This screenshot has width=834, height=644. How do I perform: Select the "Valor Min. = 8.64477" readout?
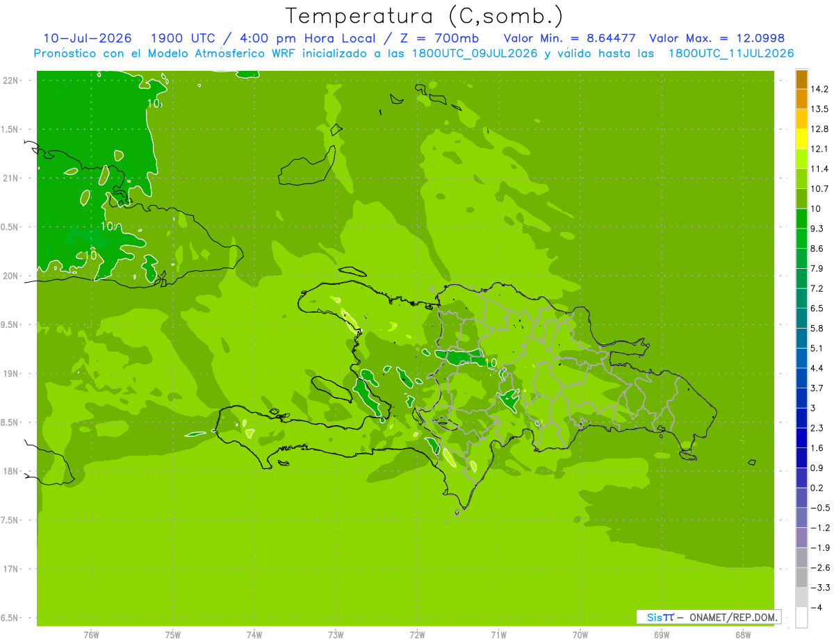[x=569, y=38]
